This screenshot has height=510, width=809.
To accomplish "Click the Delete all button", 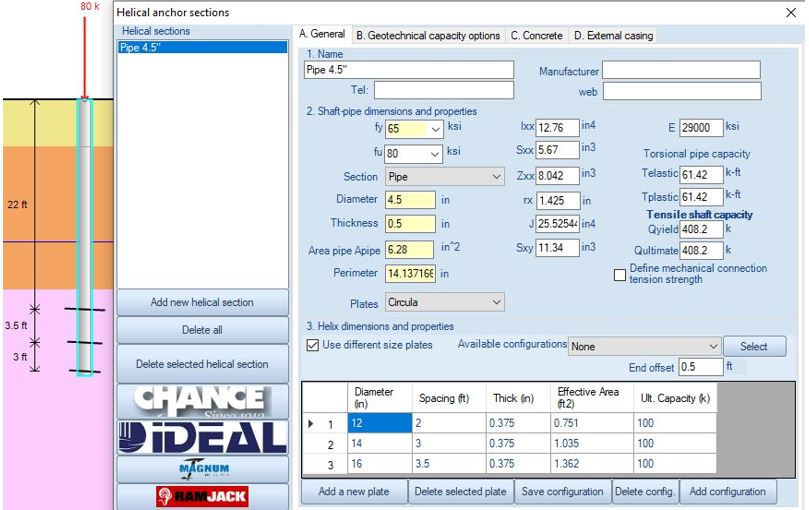I will coord(202,330).
